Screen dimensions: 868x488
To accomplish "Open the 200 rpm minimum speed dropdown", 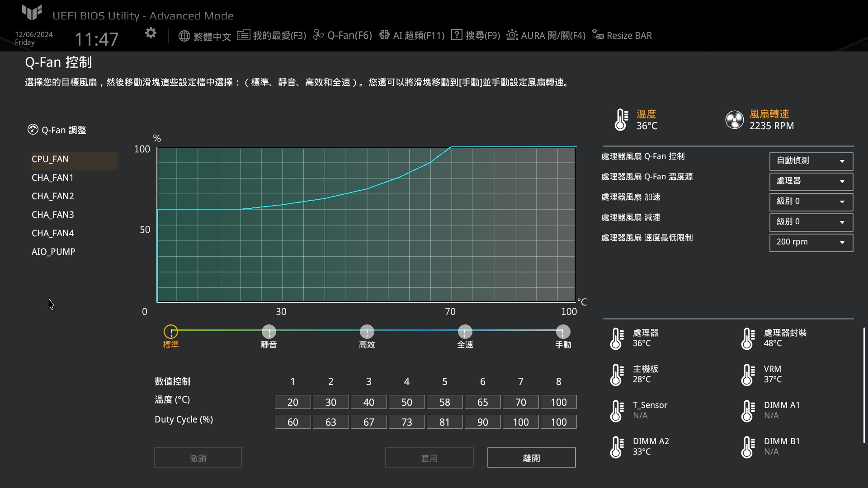I will pos(811,243).
